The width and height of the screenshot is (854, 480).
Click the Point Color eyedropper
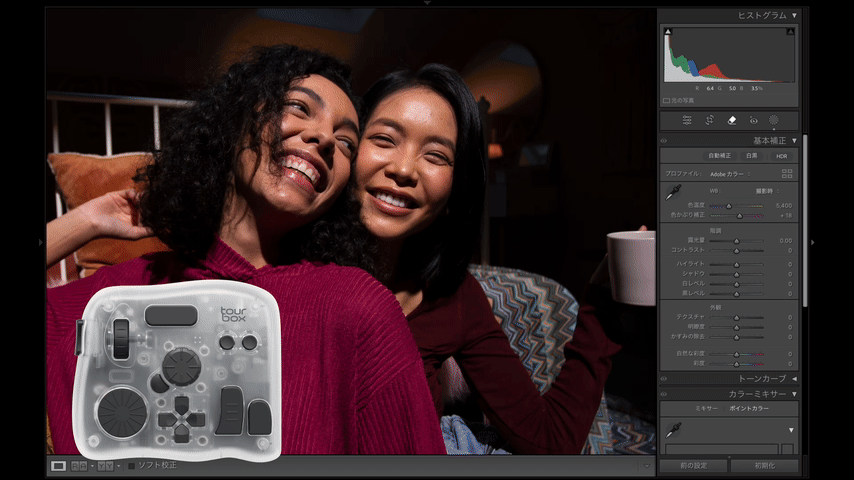(673, 430)
